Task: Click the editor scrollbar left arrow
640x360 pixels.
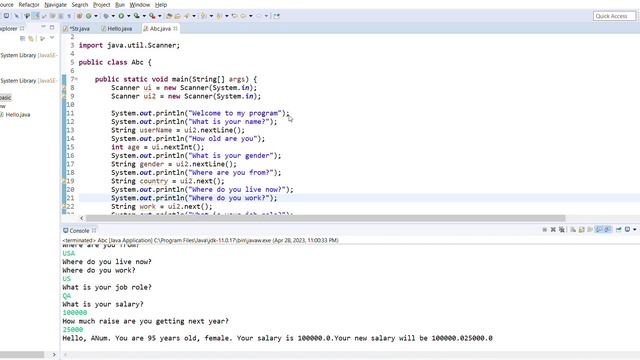Action: point(82,218)
